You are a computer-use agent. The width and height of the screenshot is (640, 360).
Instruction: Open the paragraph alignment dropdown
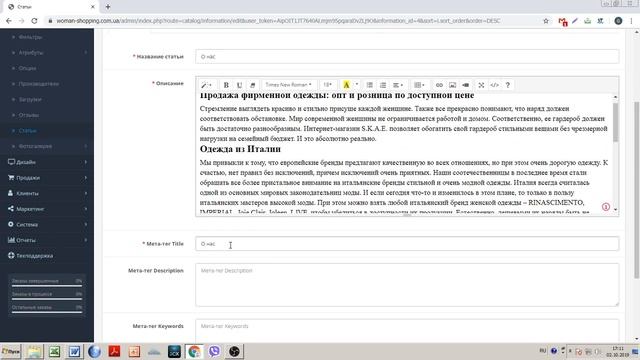point(398,85)
